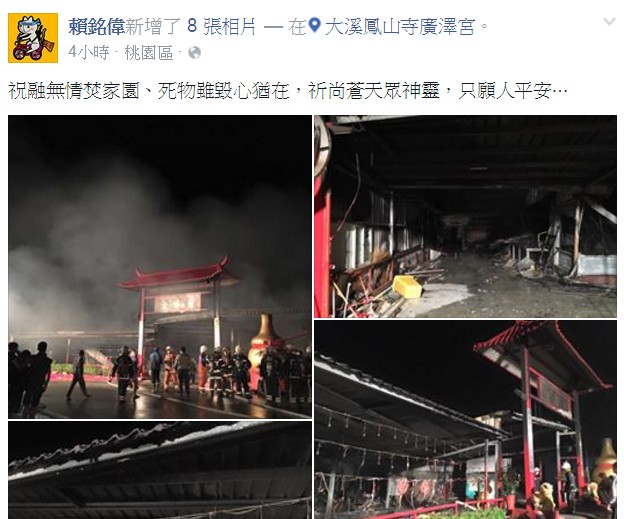The image size is (624, 519).
Task: Open photo of burned corridor with yellow crate
Action: (466, 217)
